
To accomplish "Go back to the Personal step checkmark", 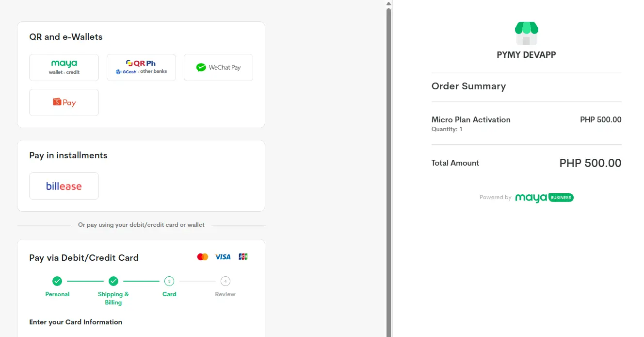I will (57, 281).
